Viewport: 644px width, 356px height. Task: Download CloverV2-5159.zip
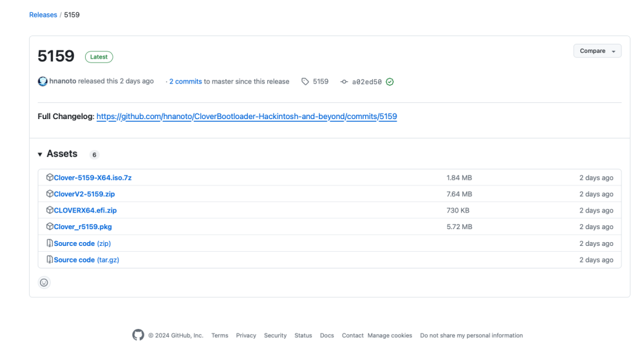tap(84, 194)
